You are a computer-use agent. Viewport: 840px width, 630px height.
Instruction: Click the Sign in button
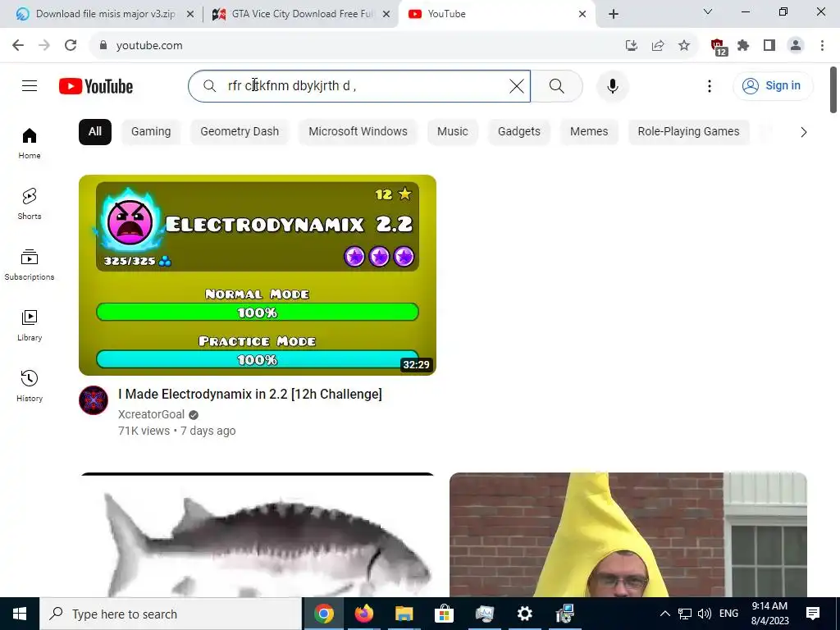coord(773,85)
